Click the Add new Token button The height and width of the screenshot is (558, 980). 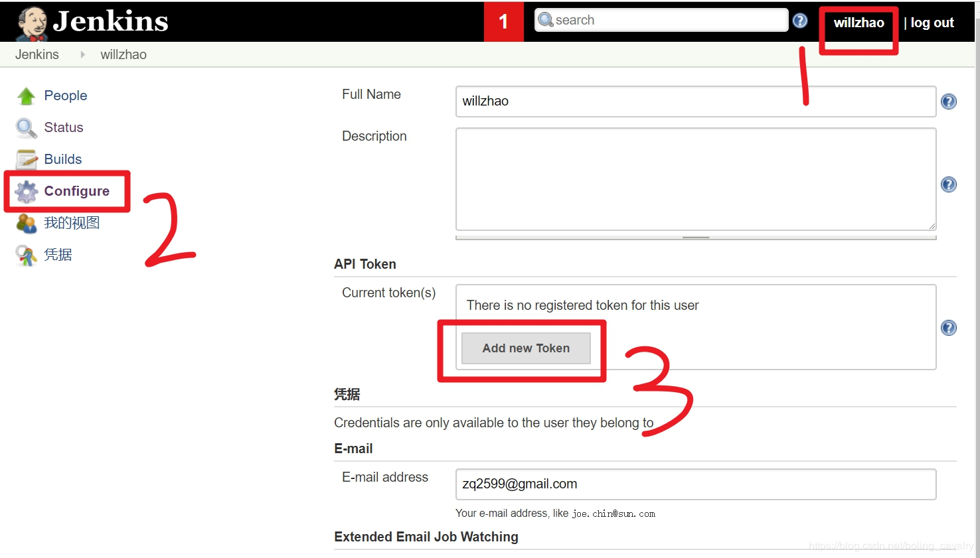coord(526,348)
